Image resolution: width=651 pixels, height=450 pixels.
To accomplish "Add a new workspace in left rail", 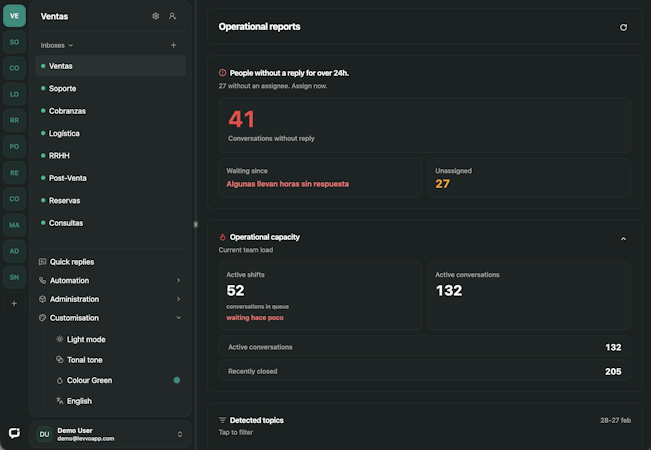I will 14,303.
